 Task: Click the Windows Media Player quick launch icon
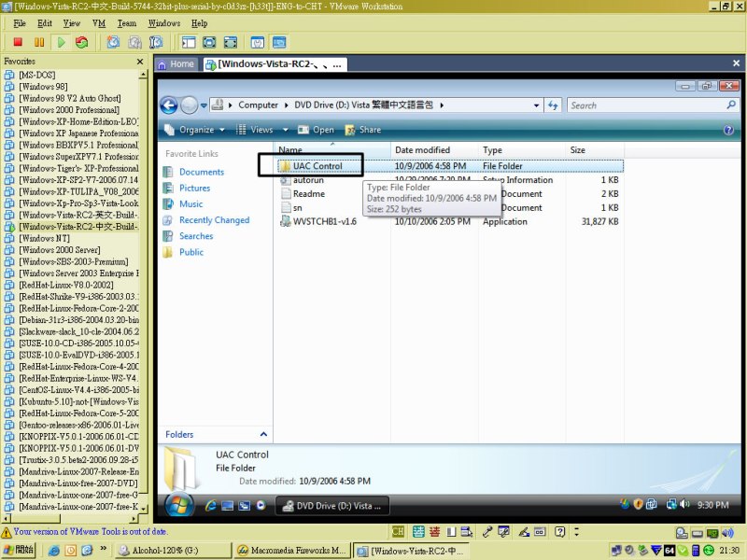(x=261, y=506)
